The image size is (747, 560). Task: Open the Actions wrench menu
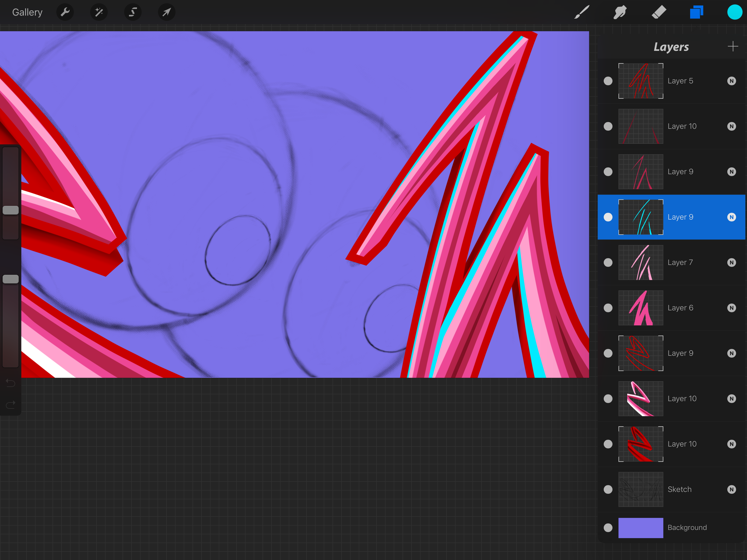65,13
